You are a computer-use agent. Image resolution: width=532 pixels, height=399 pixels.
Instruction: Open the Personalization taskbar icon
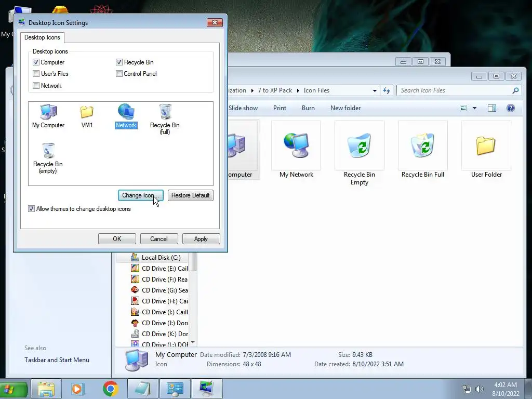(207, 389)
